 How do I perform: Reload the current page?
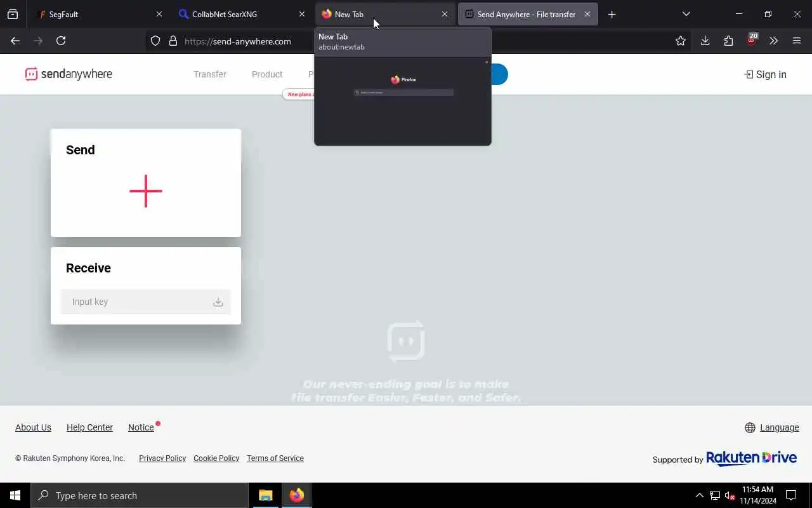(61, 41)
